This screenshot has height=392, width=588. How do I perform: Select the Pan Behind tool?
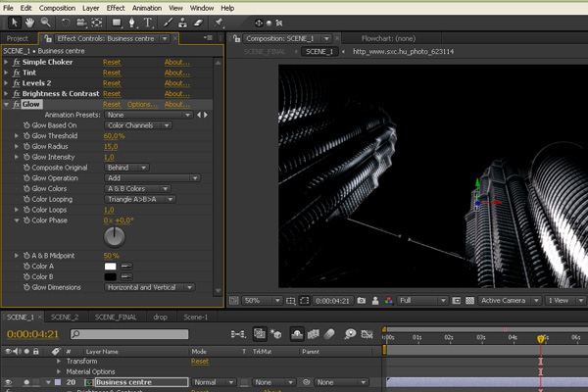[x=97, y=23]
